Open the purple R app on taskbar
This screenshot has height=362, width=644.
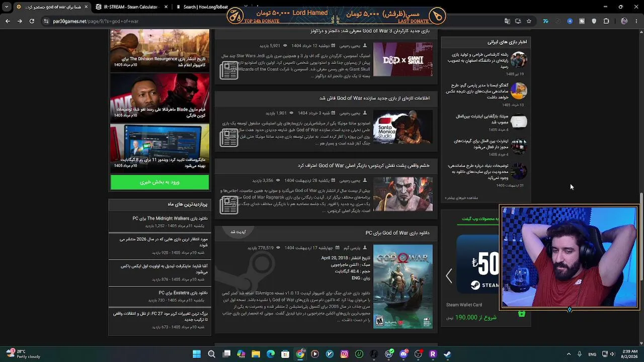[433, 354]
